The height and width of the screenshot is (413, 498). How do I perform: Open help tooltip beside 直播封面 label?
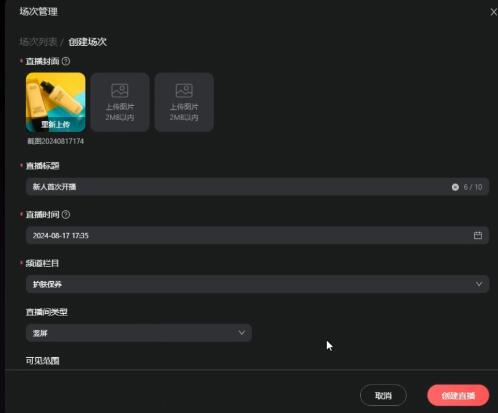pos(66,61)
